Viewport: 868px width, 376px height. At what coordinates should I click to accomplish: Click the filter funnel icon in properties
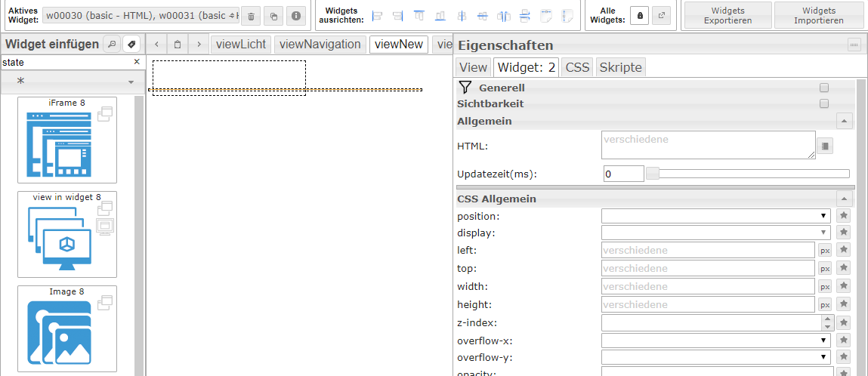pos(465,88)
